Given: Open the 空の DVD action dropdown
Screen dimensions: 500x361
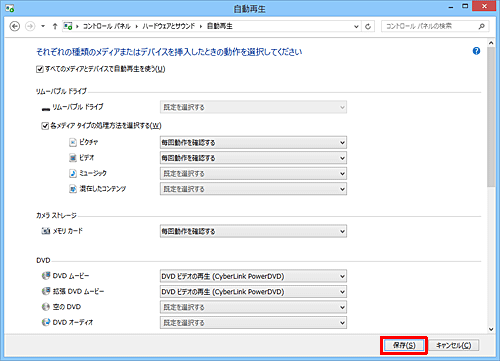Looking at the screenshot, I should coord(253,307).
